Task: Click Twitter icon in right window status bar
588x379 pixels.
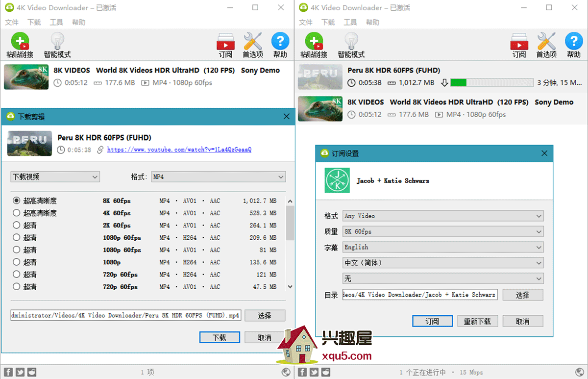Action: click(314, 372)
